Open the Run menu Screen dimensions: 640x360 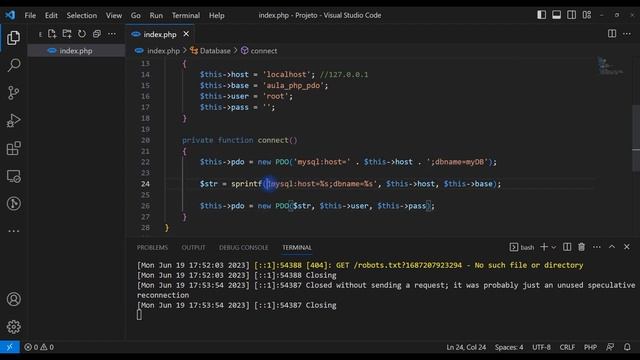coord(156,15)
